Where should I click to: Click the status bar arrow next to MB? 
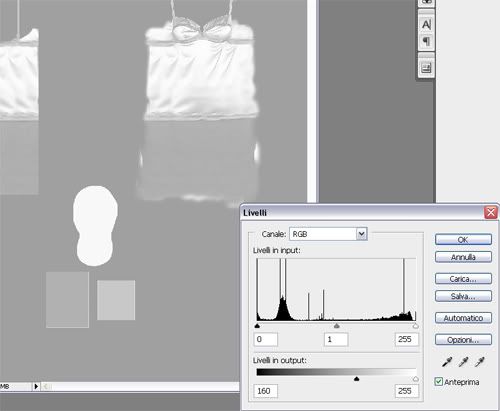(36, 386)
